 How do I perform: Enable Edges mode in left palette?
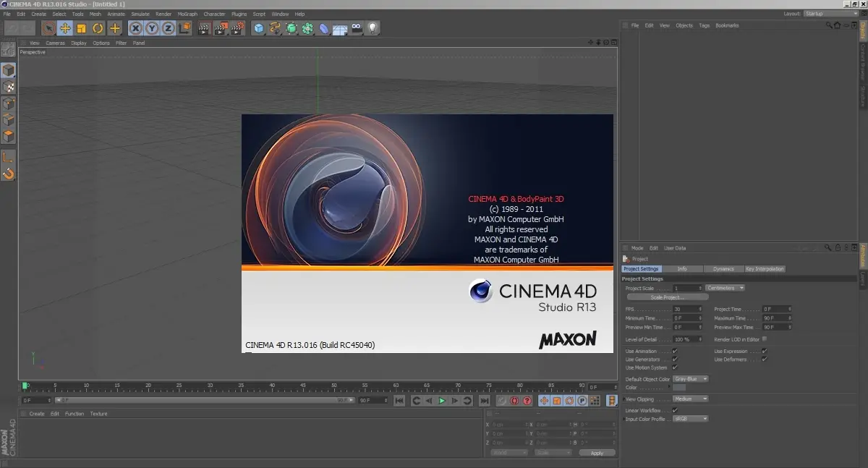click(x=8, y=119)
